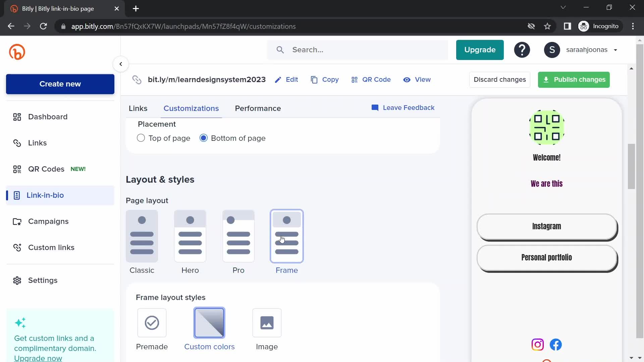The height and width of the screenshot is (362, 644).
Task: Click the Edit pencil icon
Action: (278, 80)
